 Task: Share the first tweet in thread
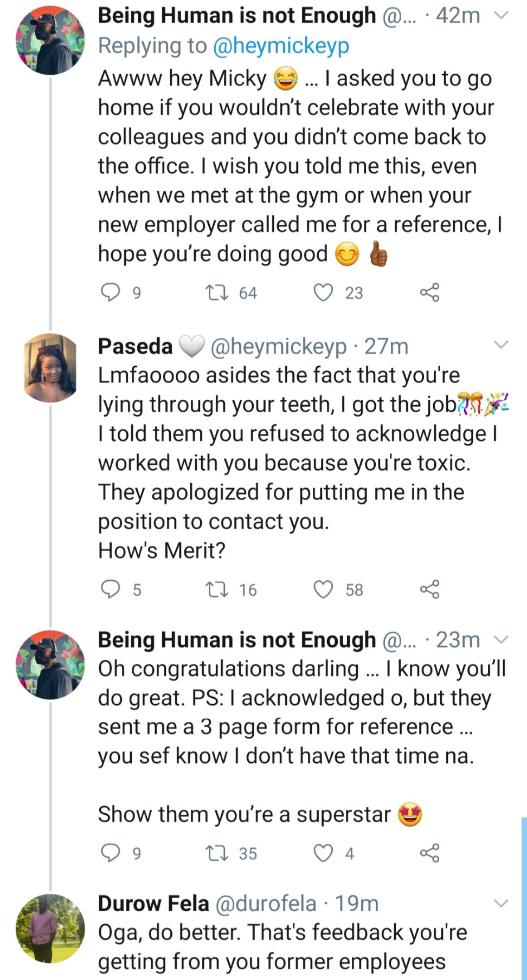(429, 293)
